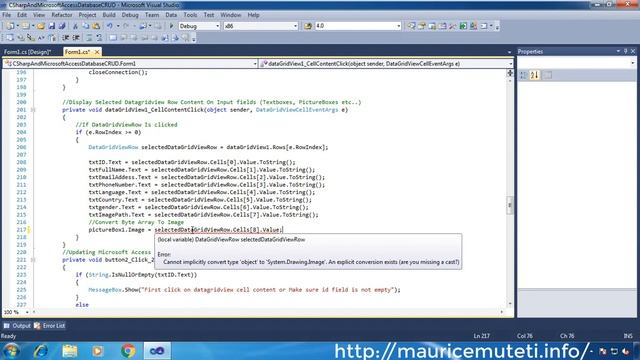Click Display Object Member List icon
This screenshot has width=640, height=360.
(x=10, y=38)
